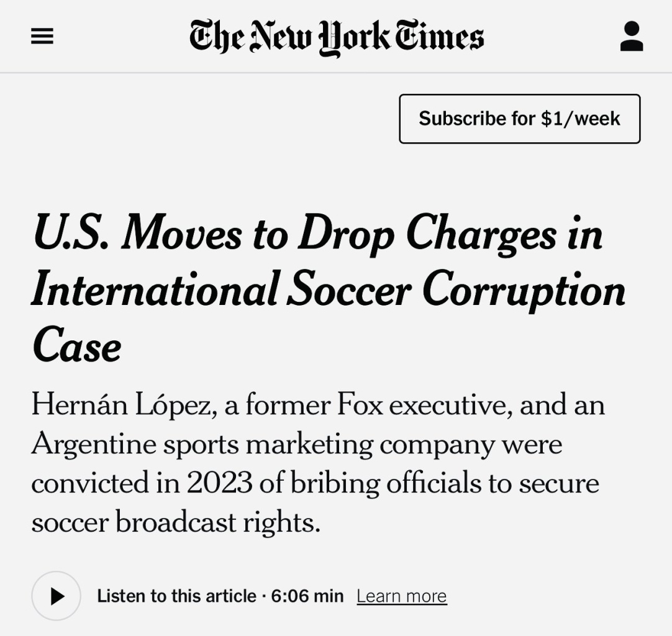Click the word 'Times' in the masthead

(x=439, y=35)
